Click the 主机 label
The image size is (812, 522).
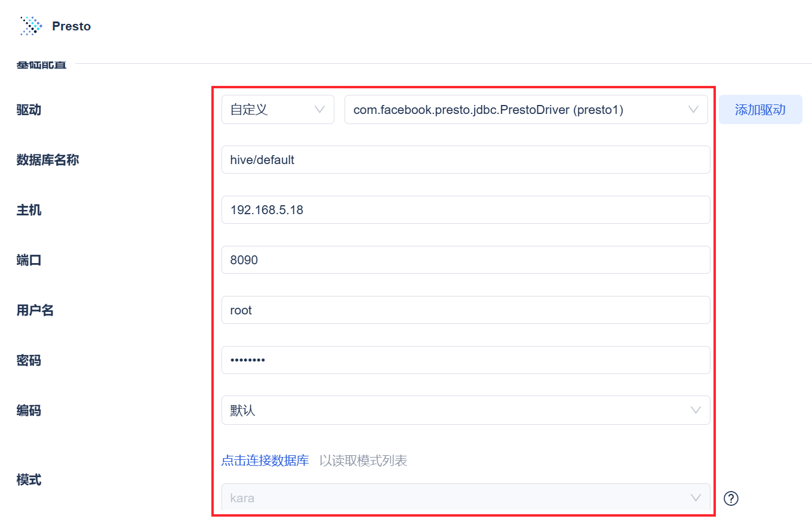(29, 210)
